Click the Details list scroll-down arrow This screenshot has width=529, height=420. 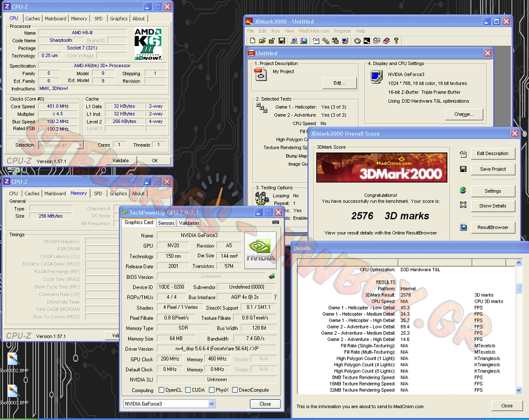click(519, 391)
